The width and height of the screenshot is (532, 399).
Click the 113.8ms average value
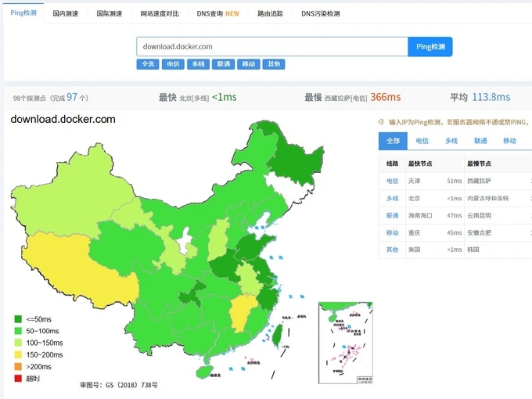point(491,97)
